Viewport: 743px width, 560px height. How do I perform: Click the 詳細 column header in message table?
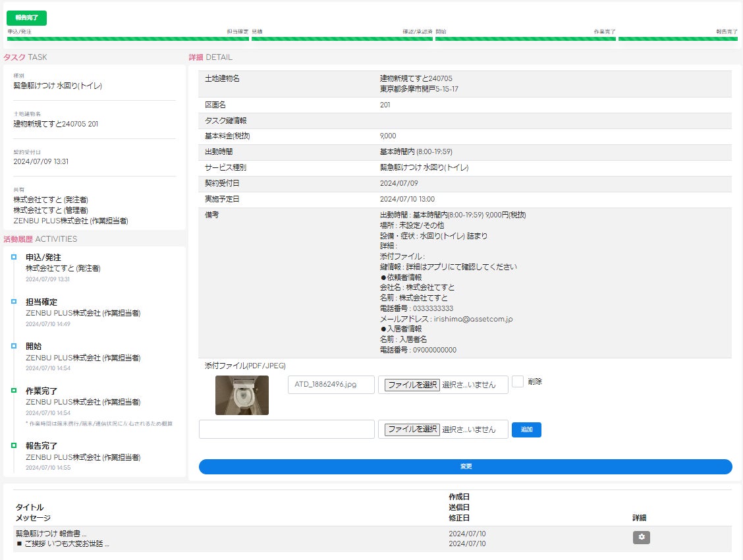639,518
